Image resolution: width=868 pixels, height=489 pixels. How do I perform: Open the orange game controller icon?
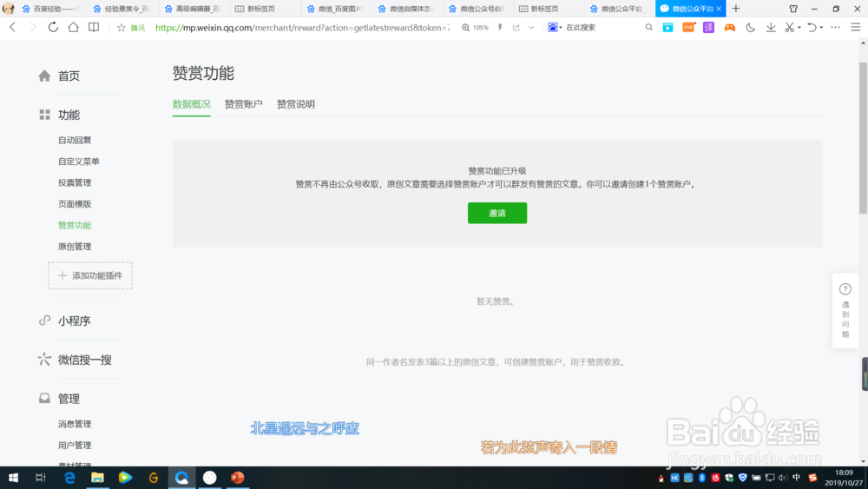[730, 27]
